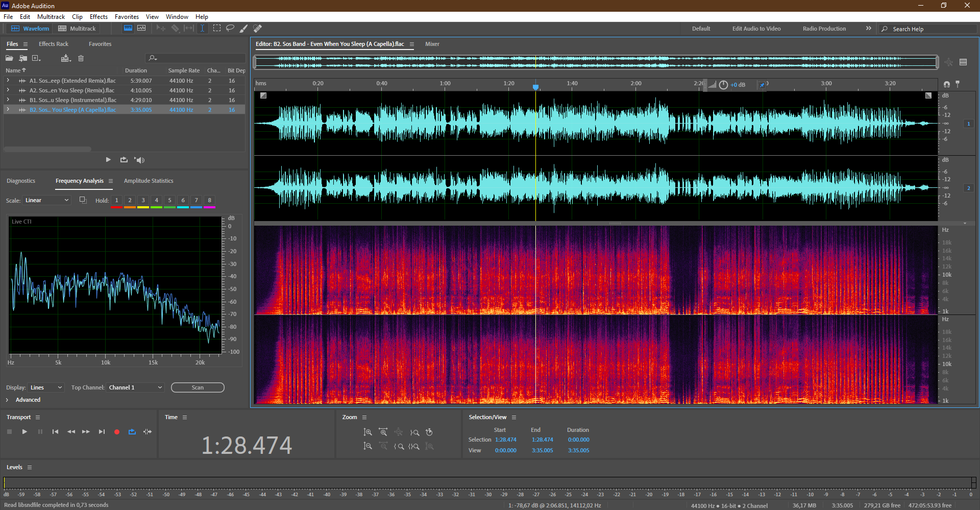Open the New File dropdown in Files panel
This screenshot has height=510, width=980.
pos(36,58)
